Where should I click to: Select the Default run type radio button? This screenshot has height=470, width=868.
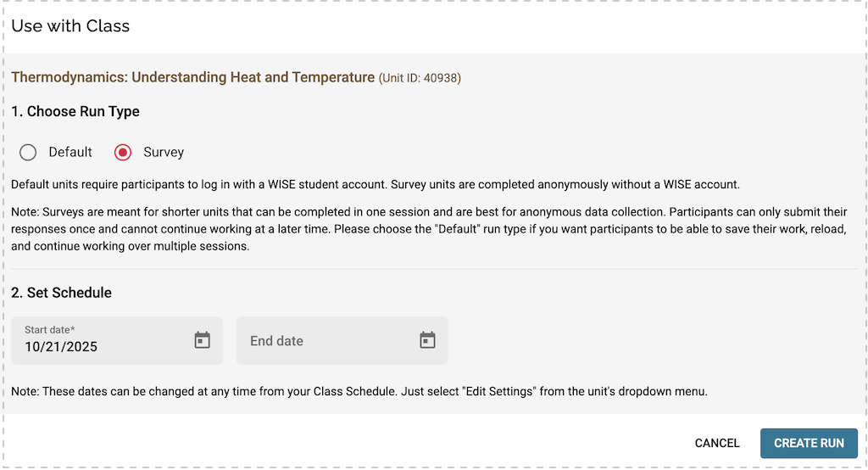pos(28,153)
